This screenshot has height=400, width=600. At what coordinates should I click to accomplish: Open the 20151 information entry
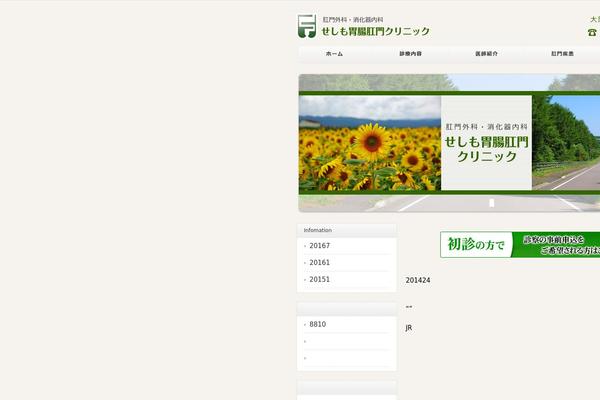tap(320, 279)
